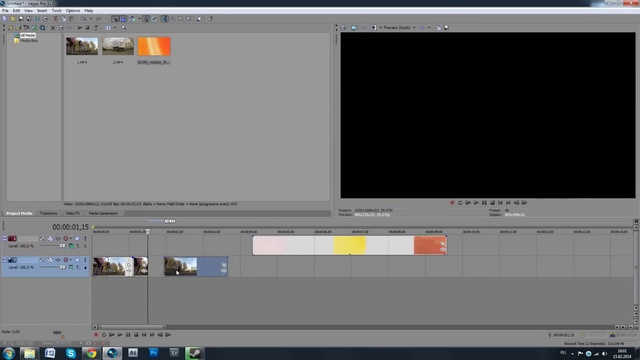Switch to the Video FX tab
The width and height of the screenshot is (640, 360).
click(73, 213)
